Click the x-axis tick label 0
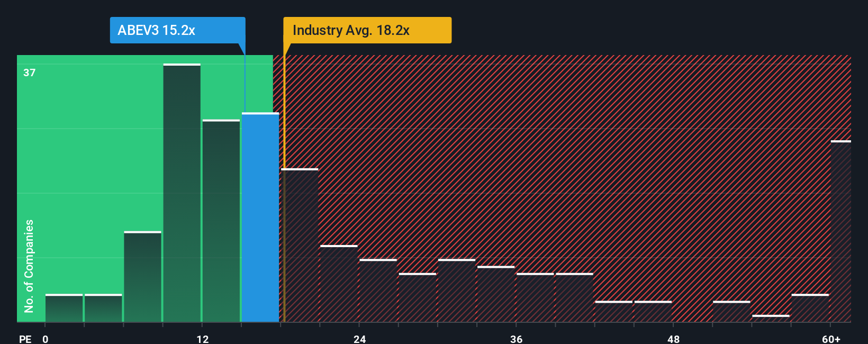Viewport: 868px width, 344px height. [46, 339]
